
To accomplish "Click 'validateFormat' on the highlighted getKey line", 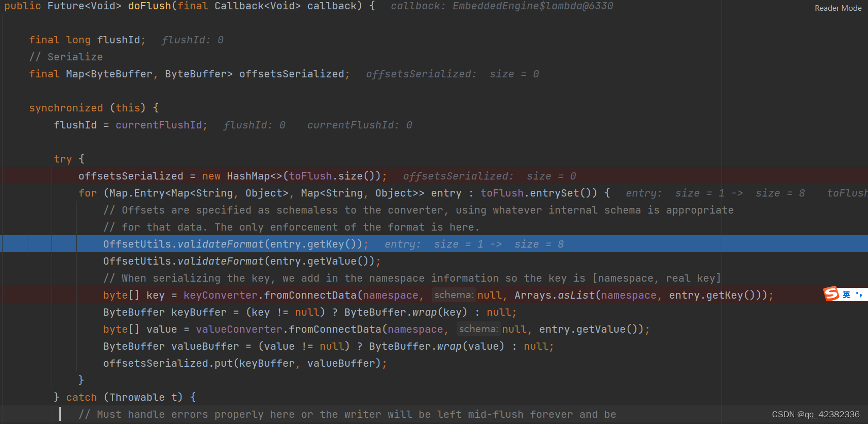I will point(221,244).
